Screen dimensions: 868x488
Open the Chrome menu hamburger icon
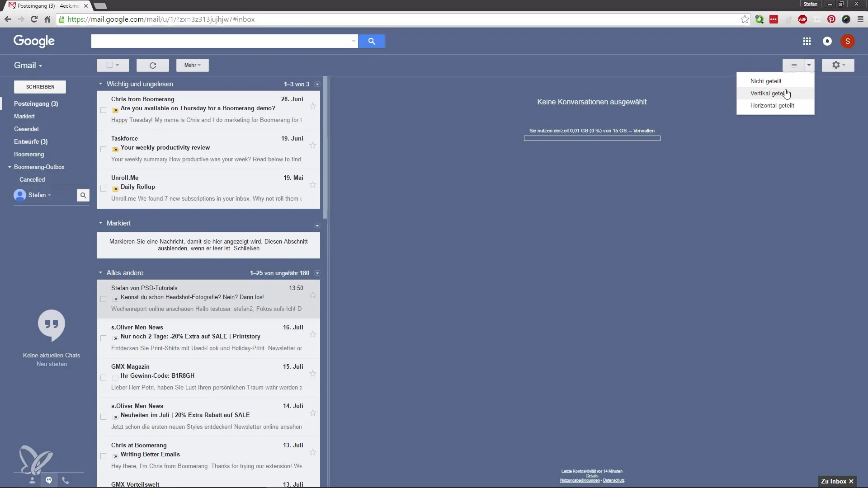pos(860,19)
